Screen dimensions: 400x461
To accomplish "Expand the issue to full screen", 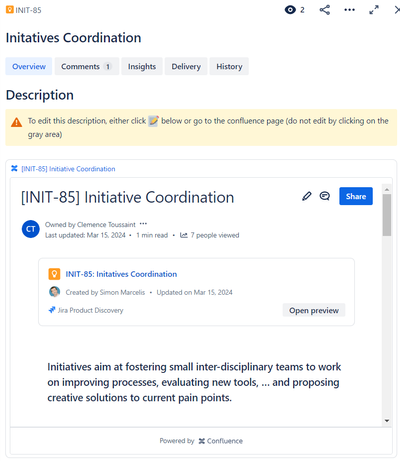I will (x=374, y=10).
